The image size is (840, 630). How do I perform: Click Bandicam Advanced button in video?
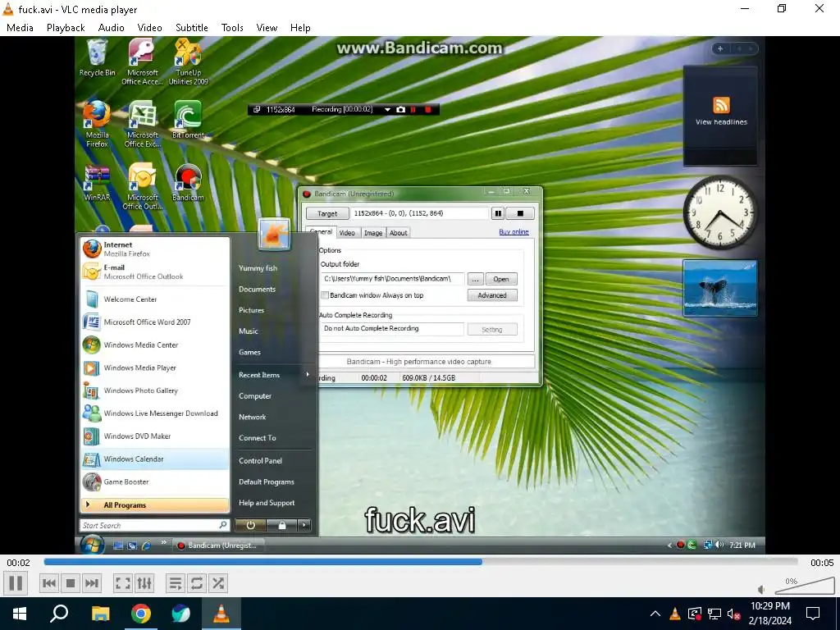pyautogui.click(x=492, y=295)
